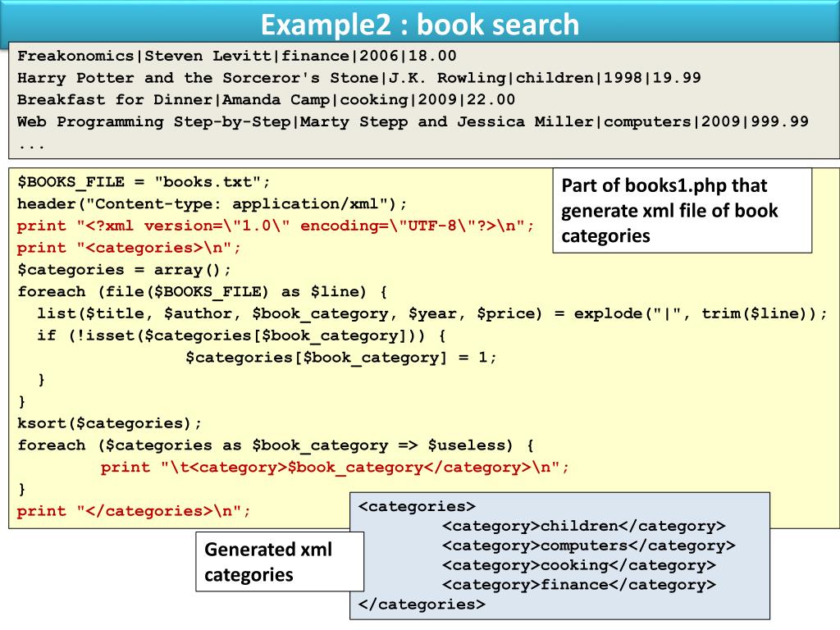Screen dimensions: 840x630
Task: Click the $categories[$book_category] = 1 line
Action: point(341,358)
